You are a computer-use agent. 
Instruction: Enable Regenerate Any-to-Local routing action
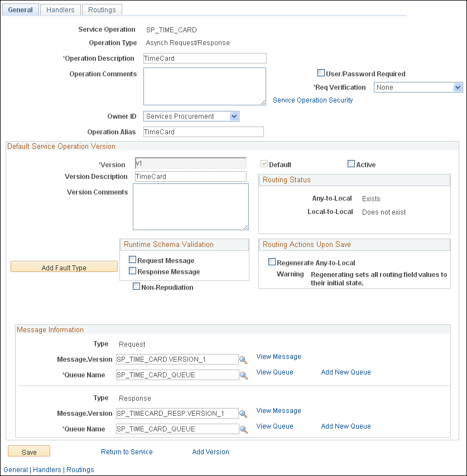(x=272, y=261)
